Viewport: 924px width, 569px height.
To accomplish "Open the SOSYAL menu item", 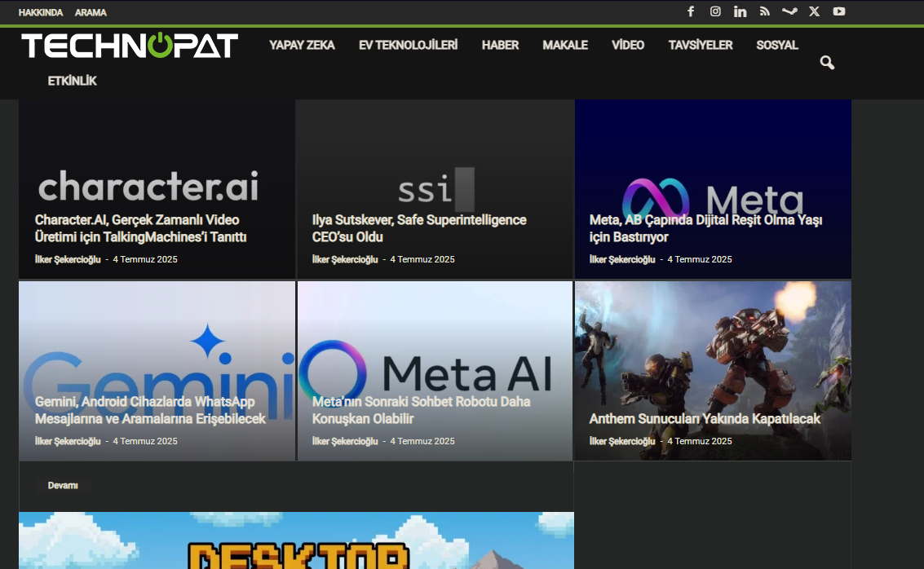I will point(776,46).
